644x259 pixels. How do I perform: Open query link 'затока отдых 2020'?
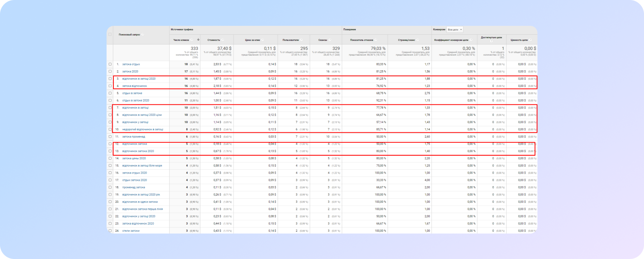135,173
